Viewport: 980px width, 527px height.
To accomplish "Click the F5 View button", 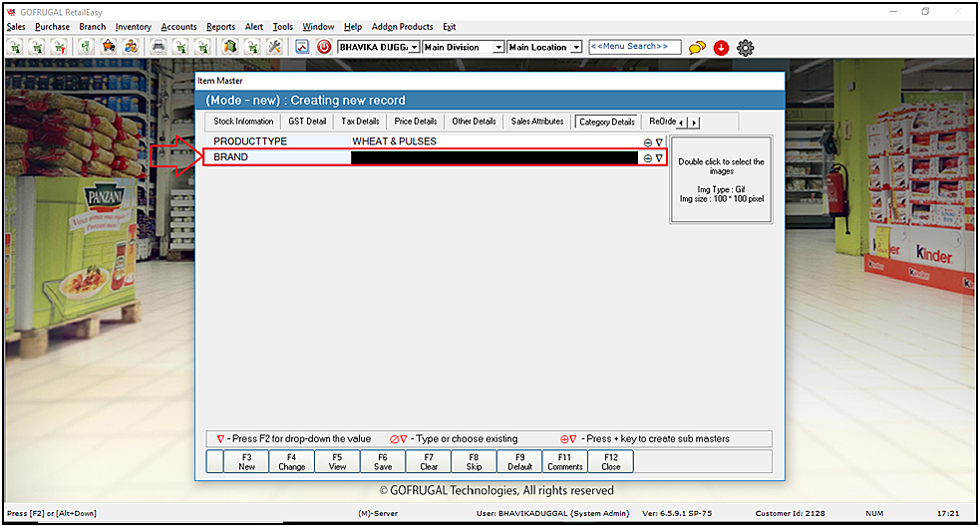I will 338,462.
